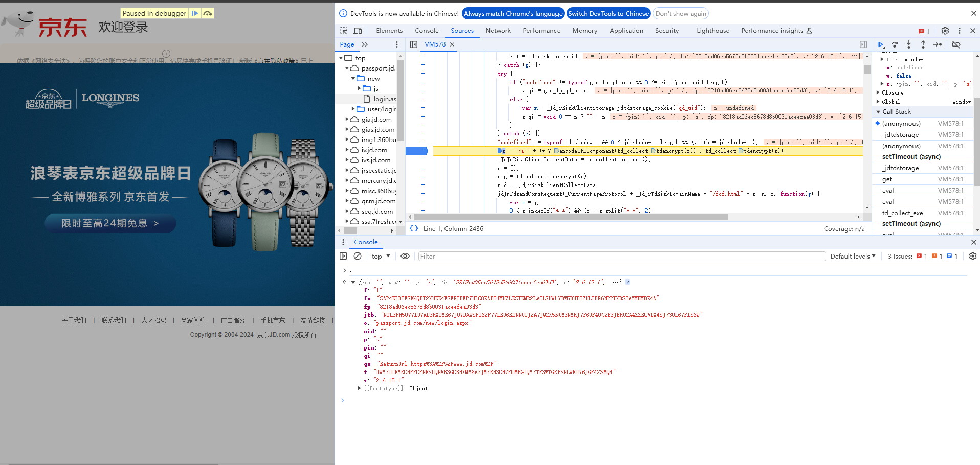
Task: Click the horizontal scrollbar in code editor
Action: (570, 217)
